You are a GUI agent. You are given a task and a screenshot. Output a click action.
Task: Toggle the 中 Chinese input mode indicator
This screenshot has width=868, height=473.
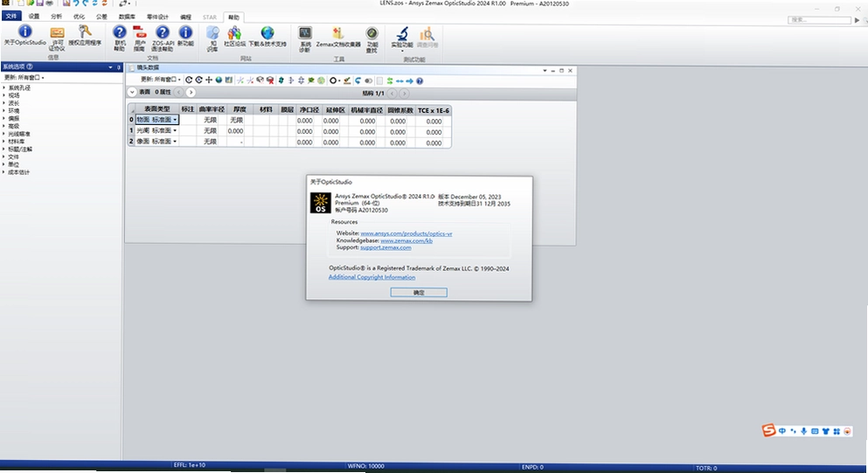(782, 431)
